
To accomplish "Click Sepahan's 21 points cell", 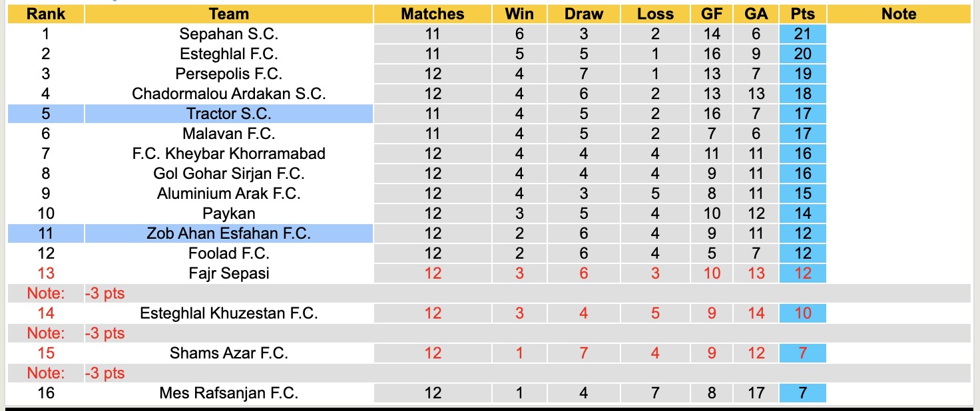I will [x=802, y=34].
